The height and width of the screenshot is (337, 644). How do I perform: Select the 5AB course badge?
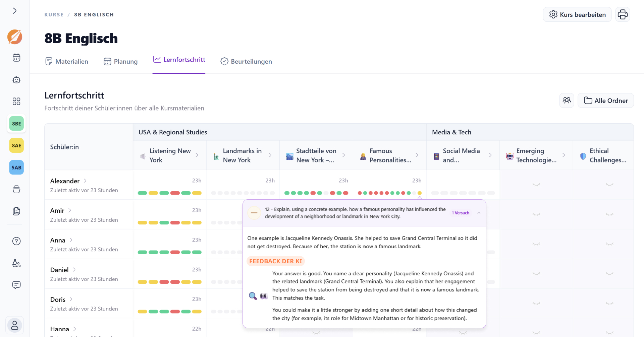(x=16, y=167)
